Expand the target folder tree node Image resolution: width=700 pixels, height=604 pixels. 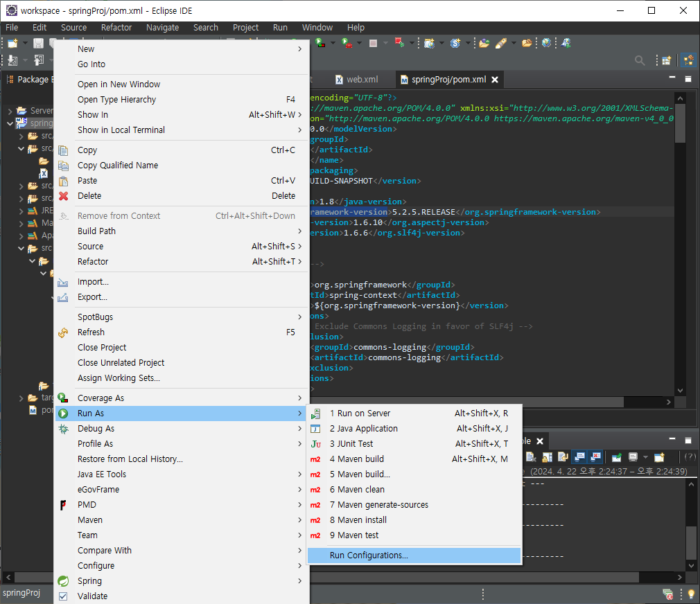pos(21,398)
